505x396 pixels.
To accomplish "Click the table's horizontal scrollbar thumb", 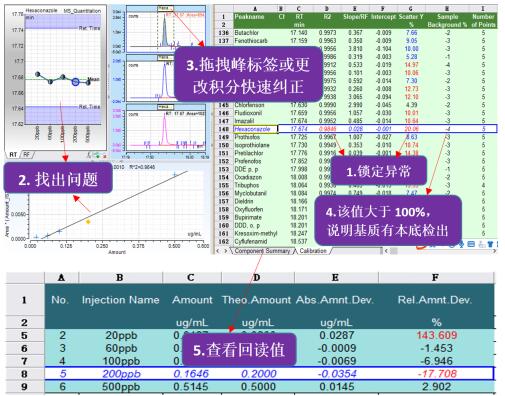I will (394, 251).
